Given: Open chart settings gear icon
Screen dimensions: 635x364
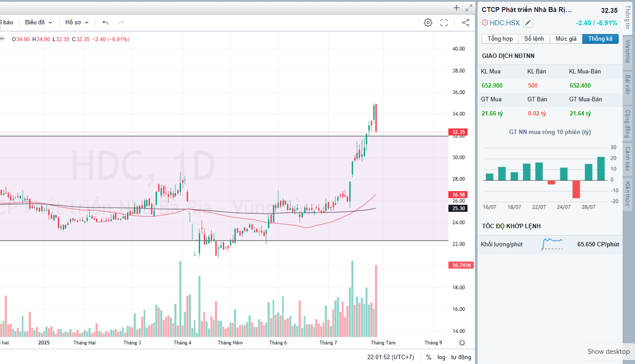Looking at the screenshot, I should 428,23.
